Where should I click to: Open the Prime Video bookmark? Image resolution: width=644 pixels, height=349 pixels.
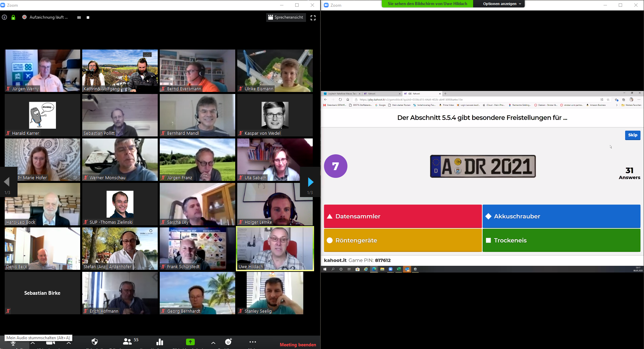(446, 105)
